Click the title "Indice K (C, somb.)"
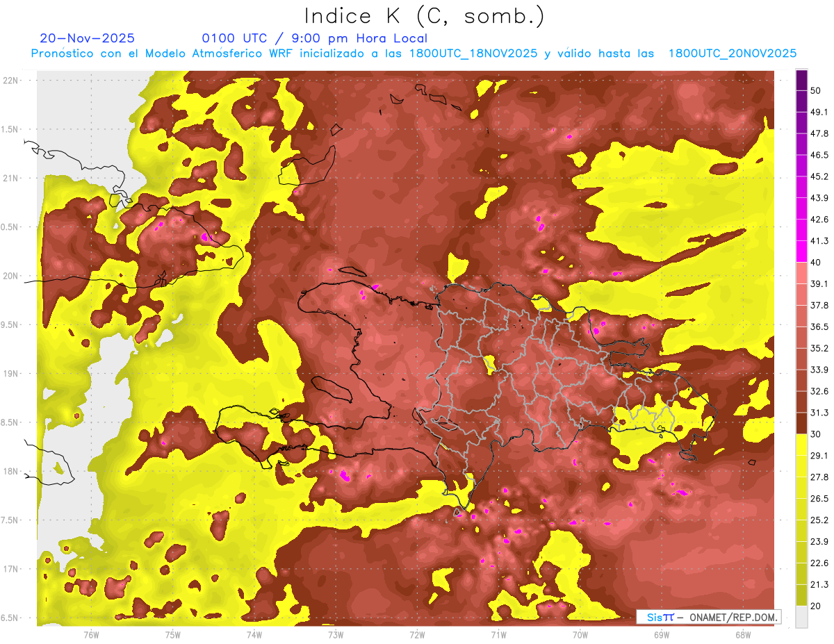 coord(424,16)
